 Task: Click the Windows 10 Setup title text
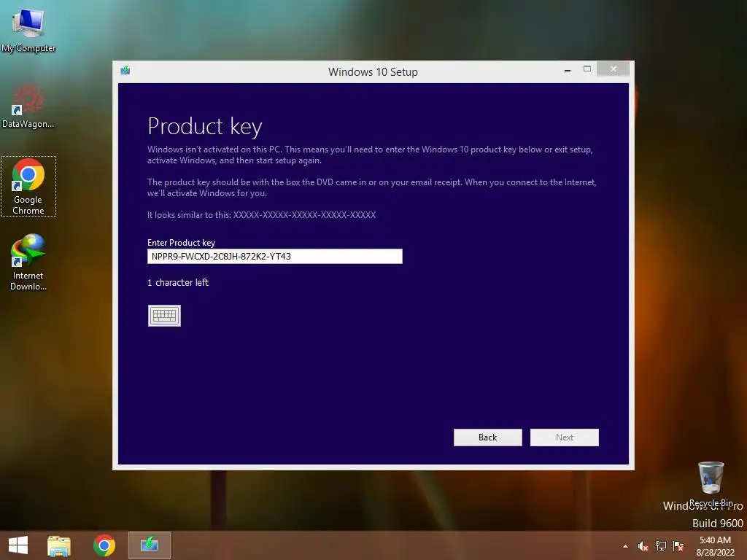click(x=373, y=72)
